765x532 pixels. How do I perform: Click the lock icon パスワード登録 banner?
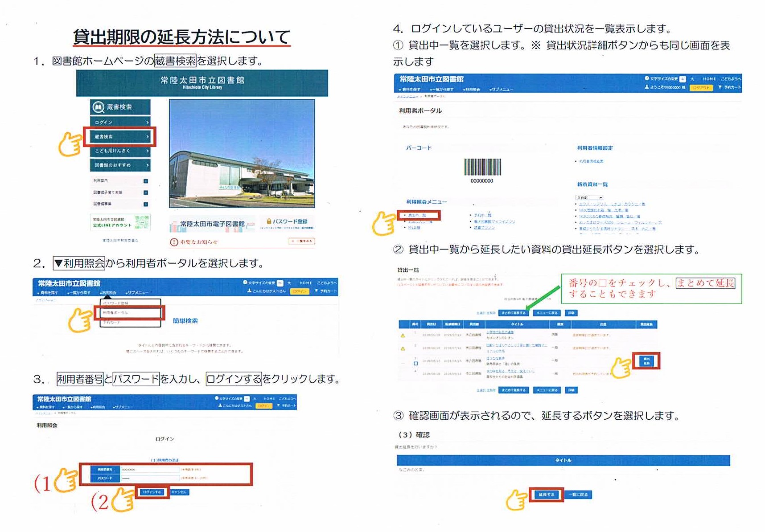click(x=287, y=223)
